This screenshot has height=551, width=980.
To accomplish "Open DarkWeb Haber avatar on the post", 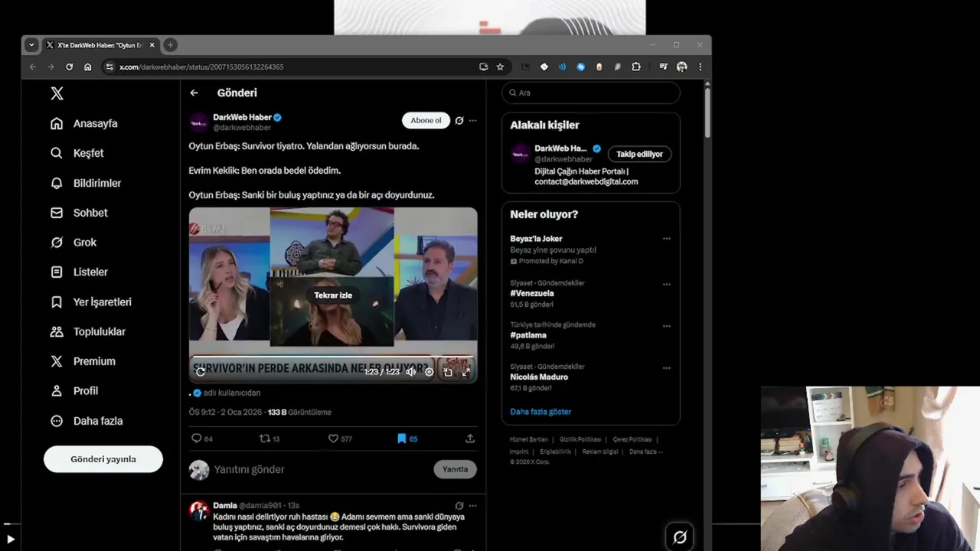I will (199, 122).
